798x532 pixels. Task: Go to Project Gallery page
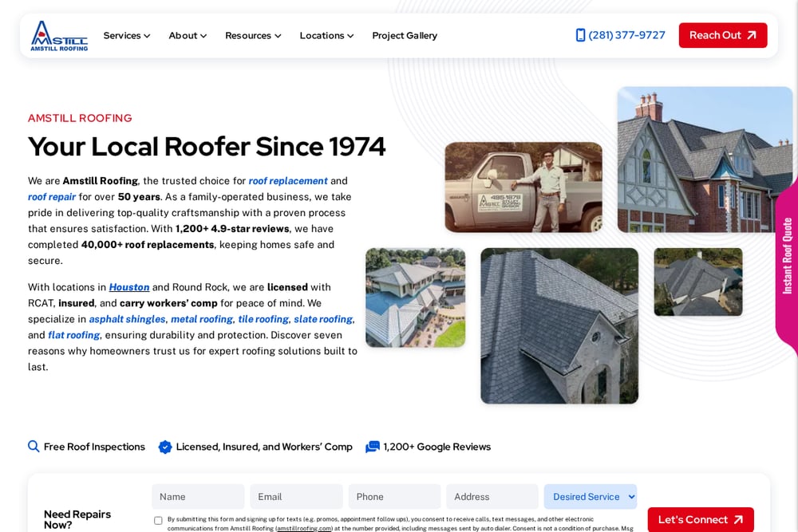click(x=405, y=36)
